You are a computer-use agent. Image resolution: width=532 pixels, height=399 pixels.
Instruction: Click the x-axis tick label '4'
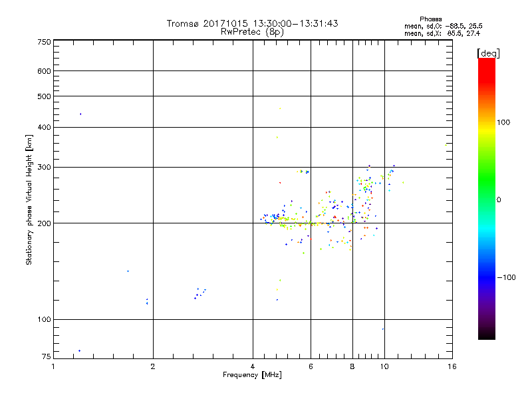253,366
